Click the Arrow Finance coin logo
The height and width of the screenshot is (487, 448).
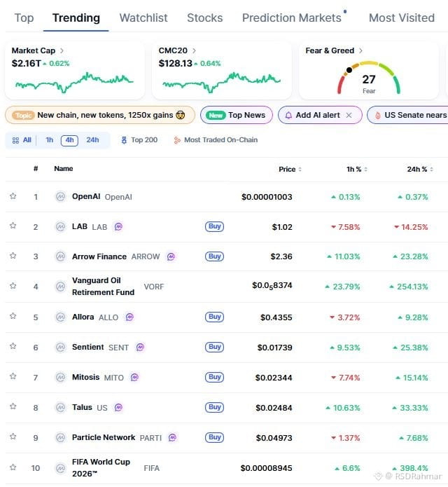(x=60, y=256)
